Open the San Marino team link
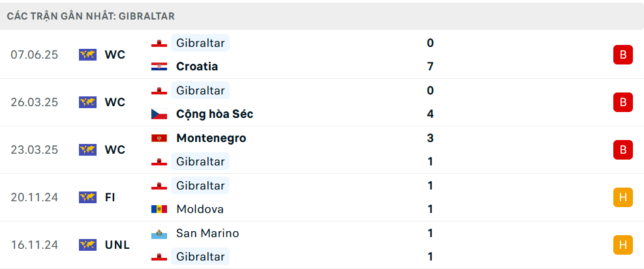 tap(207, 233)
